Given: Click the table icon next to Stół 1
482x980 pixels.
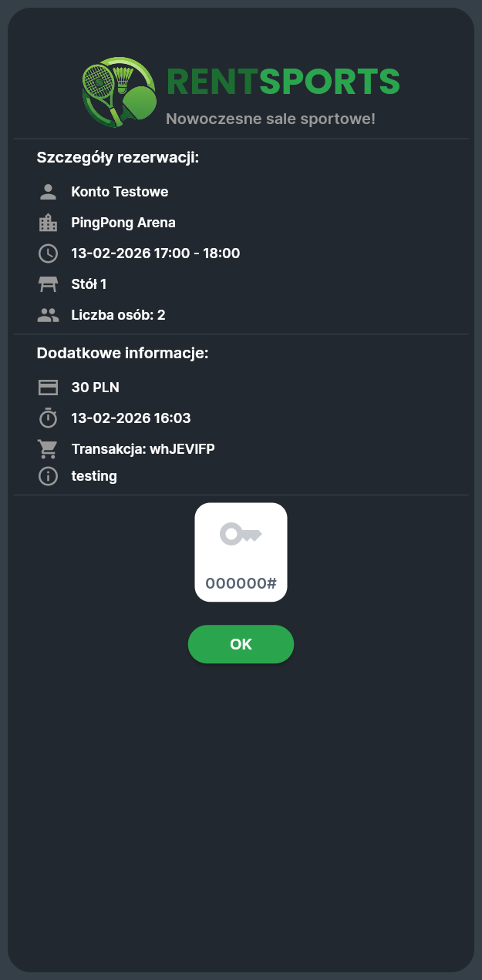Looking at the screenshot, I should (49, 284).
